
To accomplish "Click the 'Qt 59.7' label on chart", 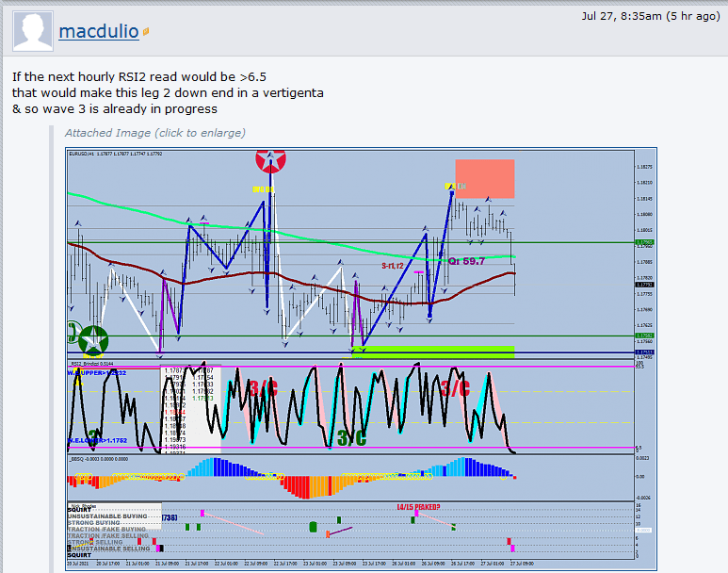I will [466, 261].
